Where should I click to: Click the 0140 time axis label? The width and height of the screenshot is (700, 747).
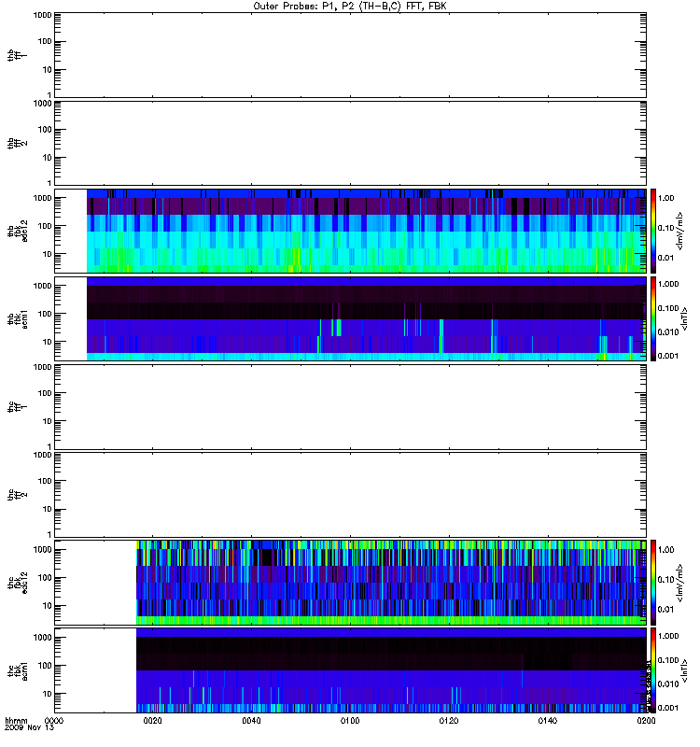point(548,721)
